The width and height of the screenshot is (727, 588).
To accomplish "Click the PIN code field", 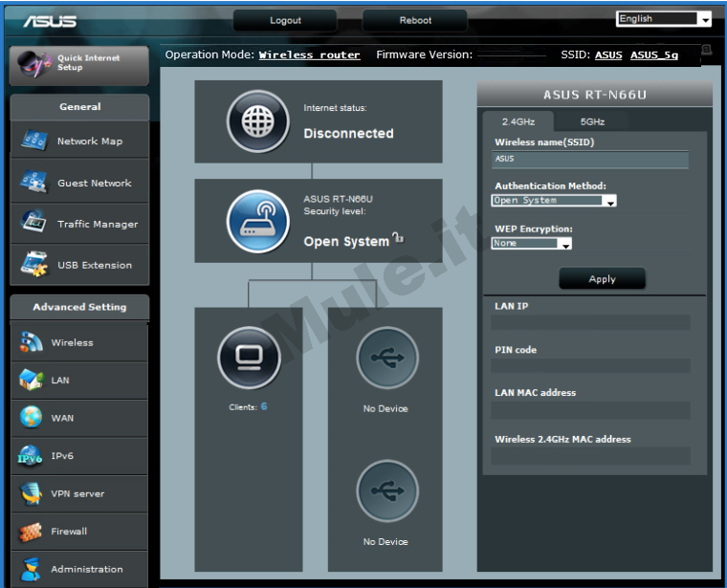I will coord(590,365).
